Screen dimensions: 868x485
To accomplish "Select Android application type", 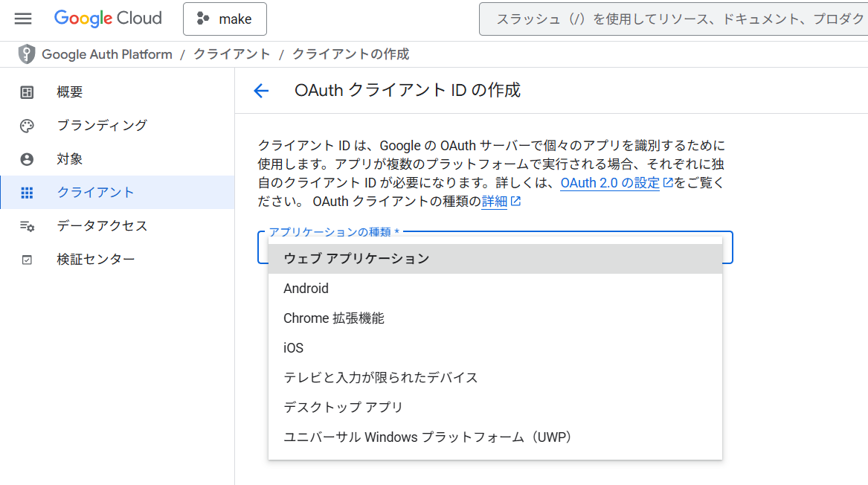I will tap(495, 289).
